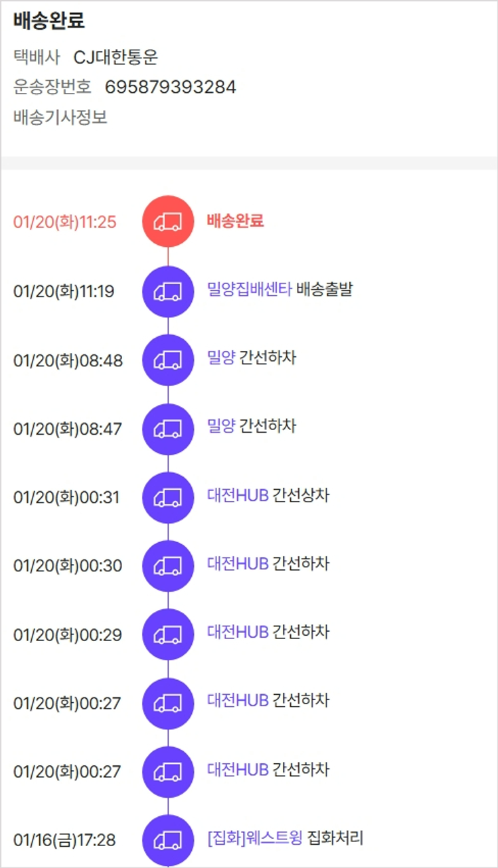Click truck icon at 00:29 대전HUB 간선하차
Image resolution: width=498 pixels, height=868 pixels.
(x=168, y=634)
